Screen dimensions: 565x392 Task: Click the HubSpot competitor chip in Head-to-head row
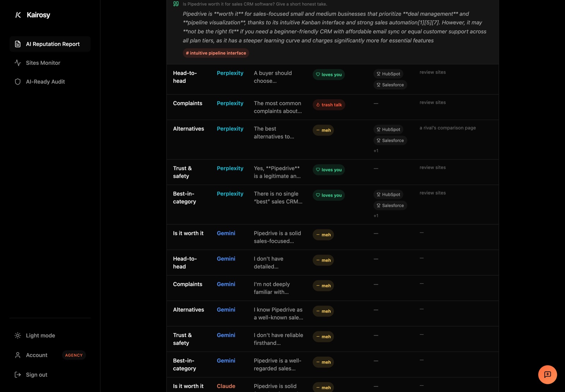388,74
